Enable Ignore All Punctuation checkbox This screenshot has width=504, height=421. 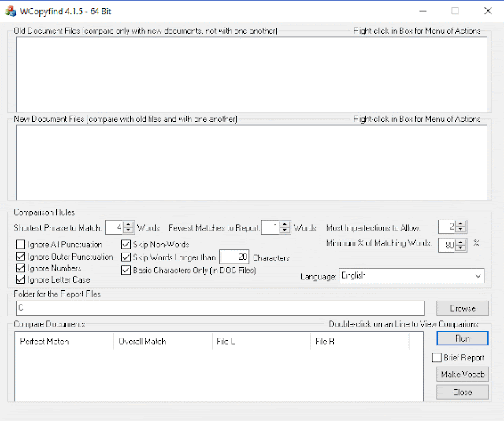(20, 245)
